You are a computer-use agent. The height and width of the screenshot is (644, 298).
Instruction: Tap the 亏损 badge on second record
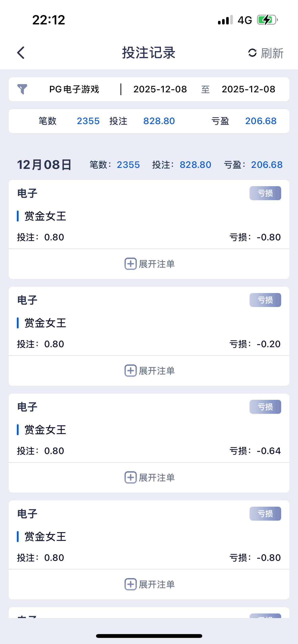pos(265,300)
